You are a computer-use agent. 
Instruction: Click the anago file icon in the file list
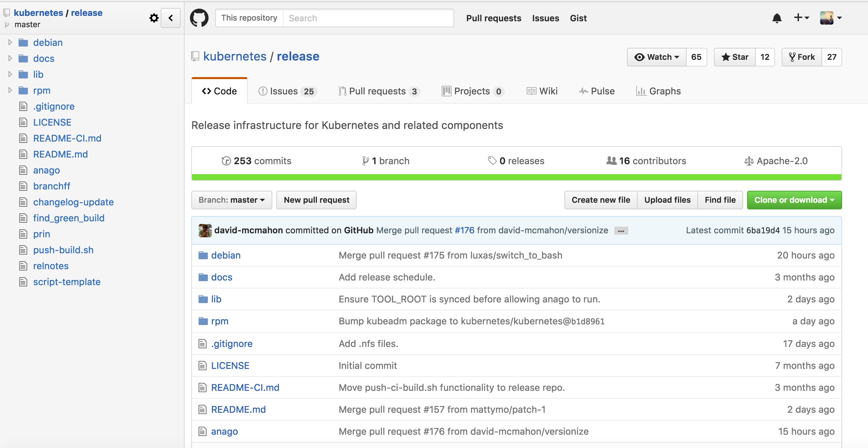point(202,431)
